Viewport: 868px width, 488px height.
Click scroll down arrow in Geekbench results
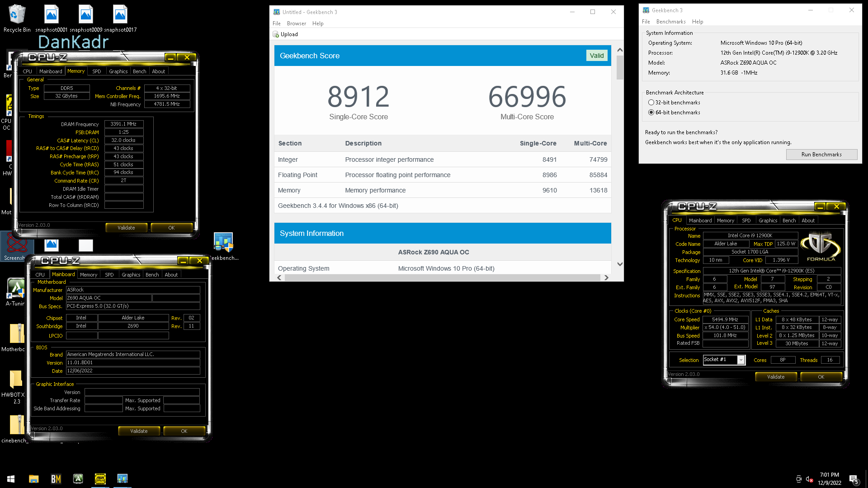[620, 264]
